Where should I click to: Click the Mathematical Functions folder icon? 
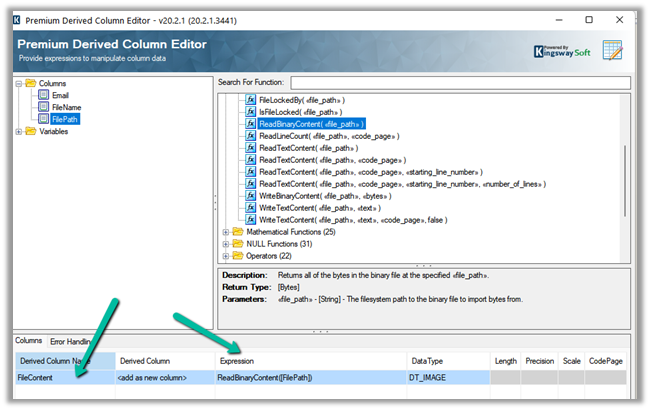click(x=239, y=232)
